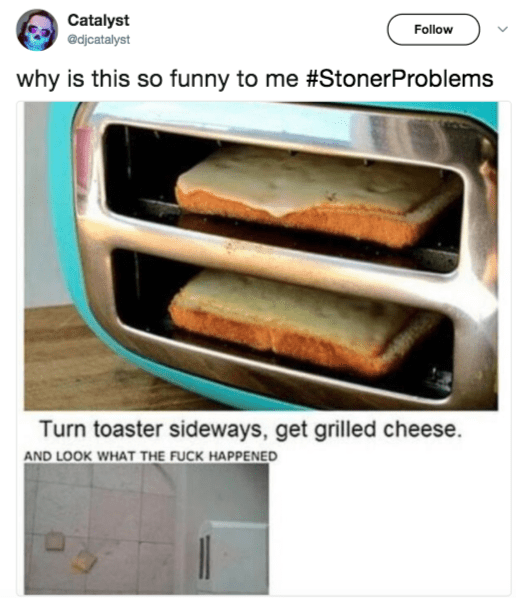
Task: Visit the @djcatalyst handle
Action: tap(99, 40)
